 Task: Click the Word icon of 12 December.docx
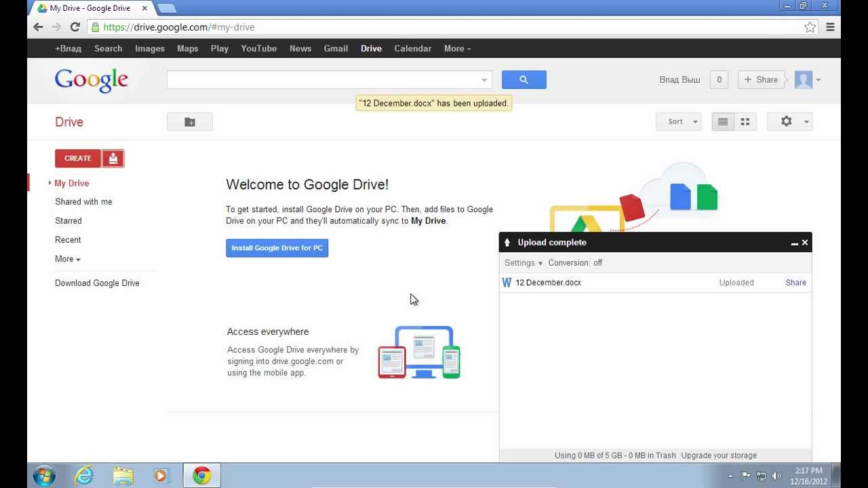point(507,283)
